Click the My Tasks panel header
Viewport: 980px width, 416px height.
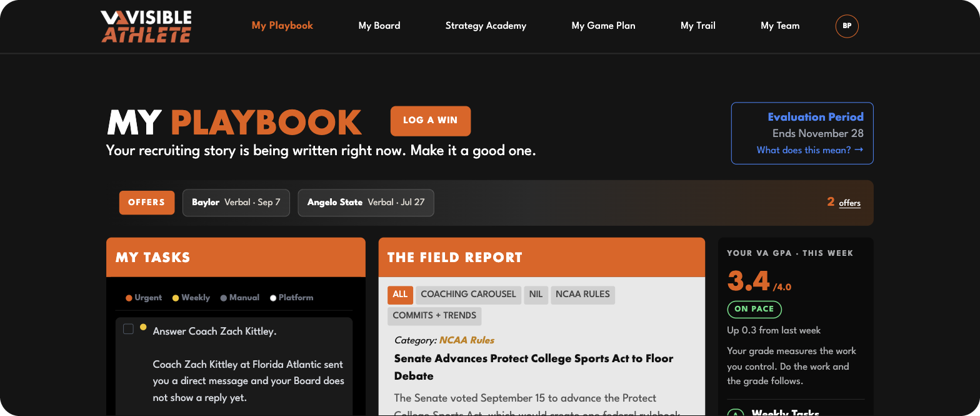236,257
